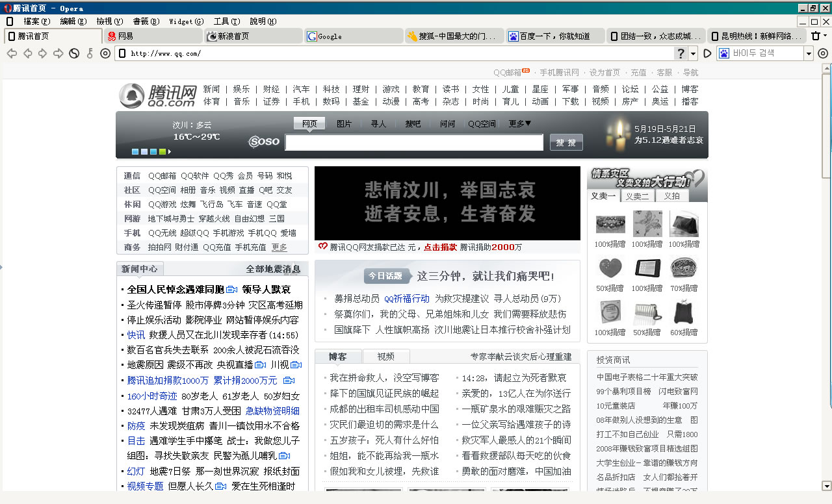The height and width of the screenshot is (504, 832).
Task: Select the 寻人 search tab
Action: [x=378, y=123]
